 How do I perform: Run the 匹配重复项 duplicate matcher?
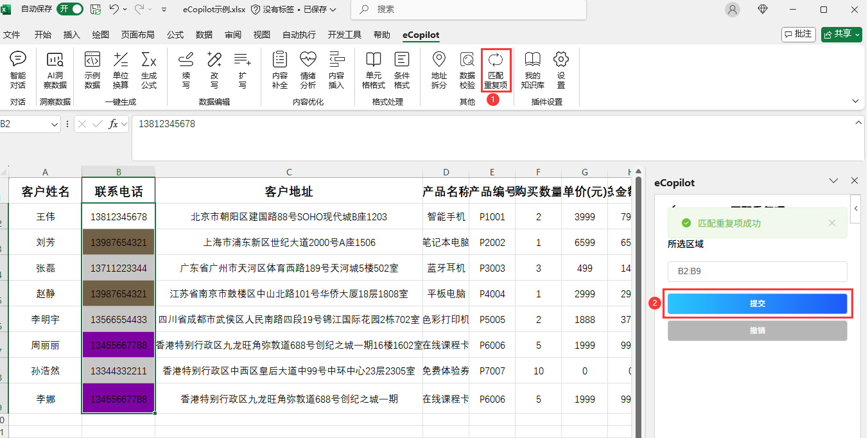click(496, 69)
